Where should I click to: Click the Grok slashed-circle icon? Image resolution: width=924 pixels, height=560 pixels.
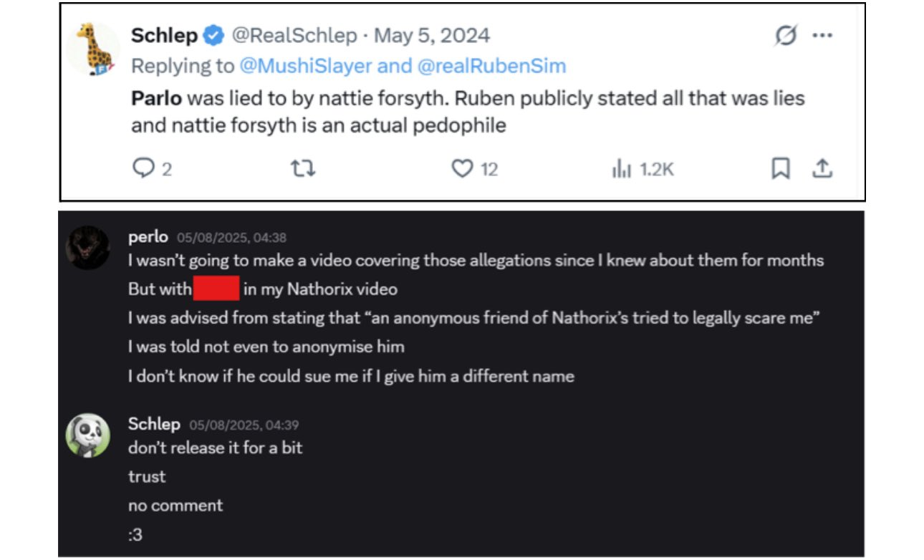pos(786,35)
